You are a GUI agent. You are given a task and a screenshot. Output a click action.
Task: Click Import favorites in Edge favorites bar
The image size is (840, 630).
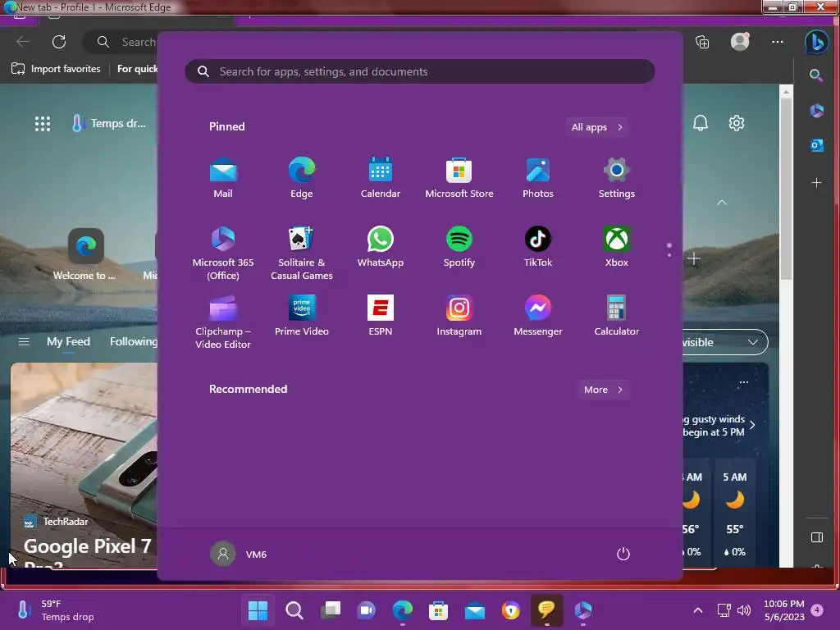coord(56,69)
